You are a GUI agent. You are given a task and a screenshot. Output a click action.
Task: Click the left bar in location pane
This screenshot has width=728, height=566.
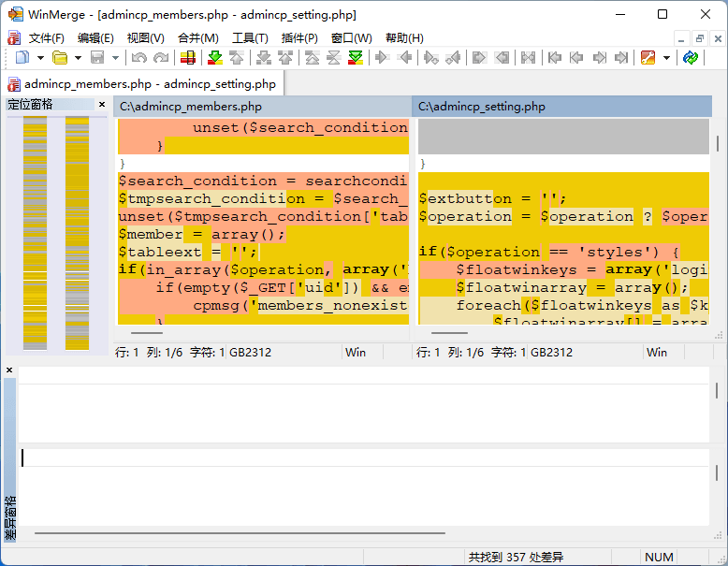pyautogui.click(x=35, y=233)
